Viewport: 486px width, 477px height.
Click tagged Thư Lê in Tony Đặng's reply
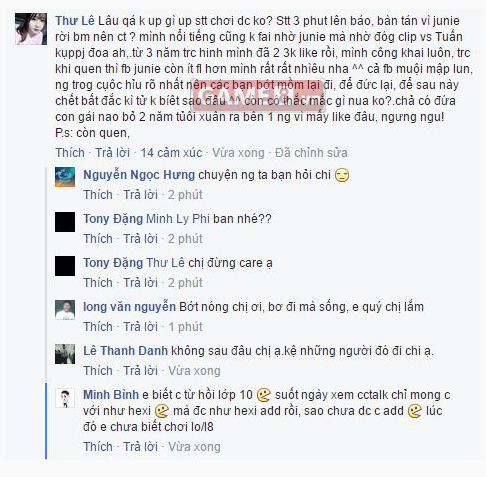[x=165, y=263]
